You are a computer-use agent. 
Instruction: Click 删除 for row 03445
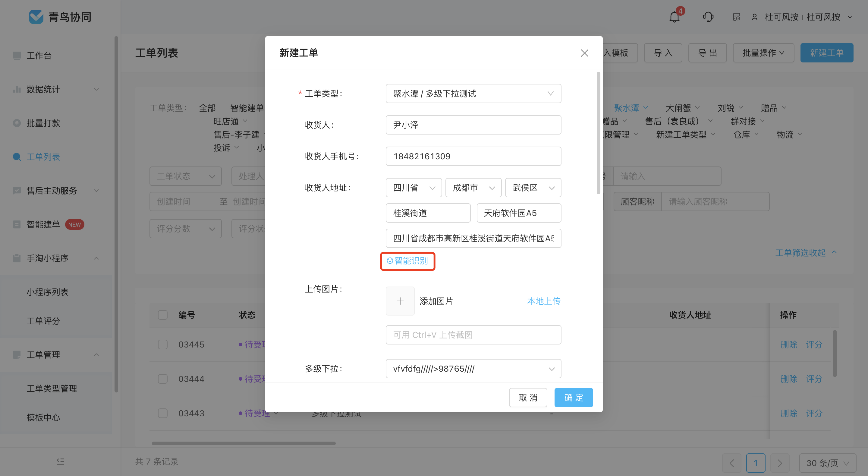coord(788,344)
